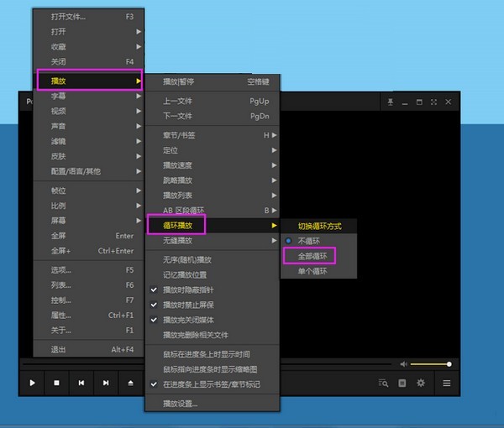Click the stop playback button
Viewport: 504px width, 428px height.
coord(56,384)
